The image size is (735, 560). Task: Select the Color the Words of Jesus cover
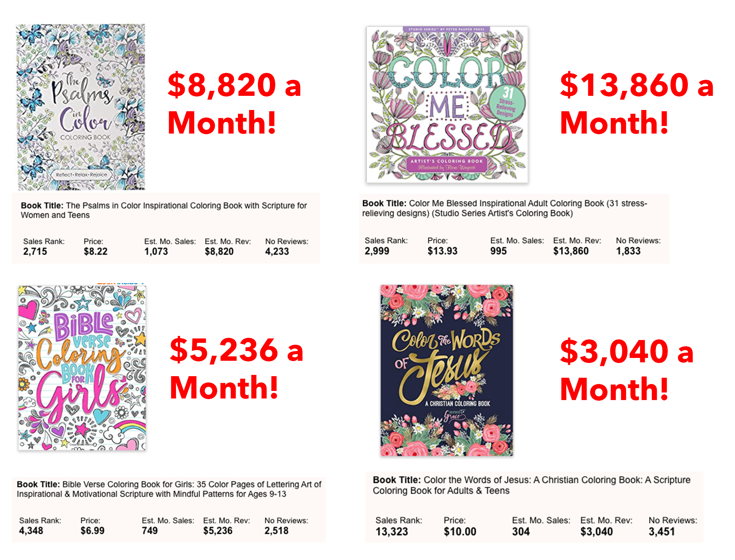tap(447, 370)
